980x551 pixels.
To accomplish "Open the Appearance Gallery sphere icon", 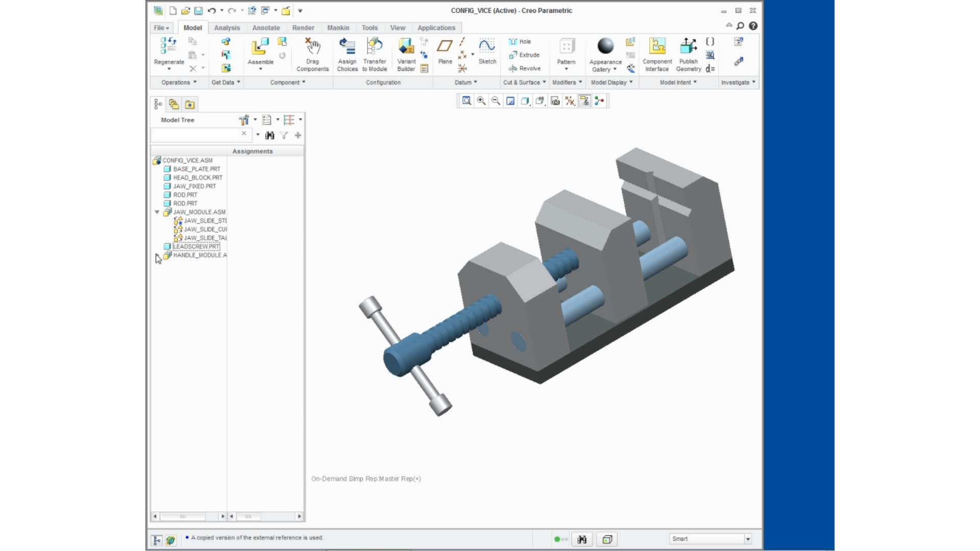I will [x=605, y=46].
